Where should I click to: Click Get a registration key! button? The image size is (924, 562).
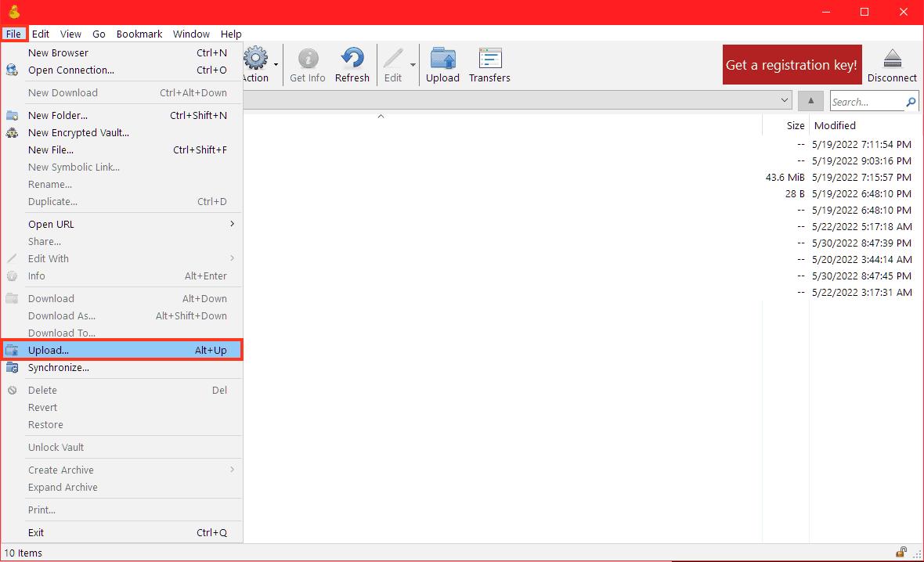tap(791, 65)
